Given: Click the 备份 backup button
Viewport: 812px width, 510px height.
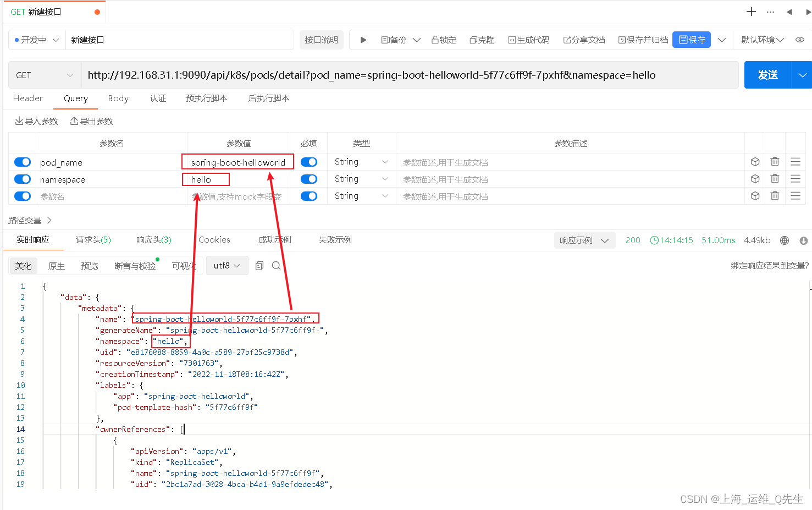Looking at the screenshot, I should coord(394,40).
